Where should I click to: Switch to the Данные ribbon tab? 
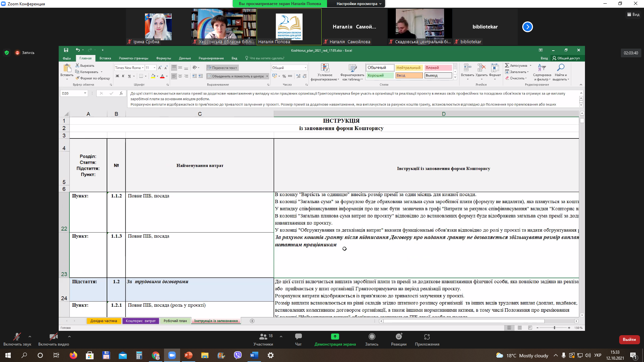pos(185,58)
